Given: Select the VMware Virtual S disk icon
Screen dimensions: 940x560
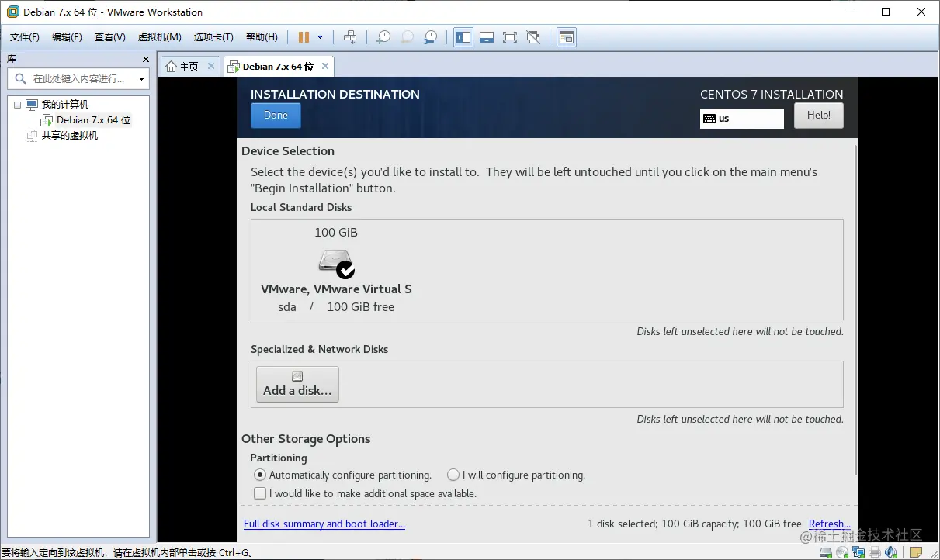Looking at the screenshot, I should tap(336, 264).
